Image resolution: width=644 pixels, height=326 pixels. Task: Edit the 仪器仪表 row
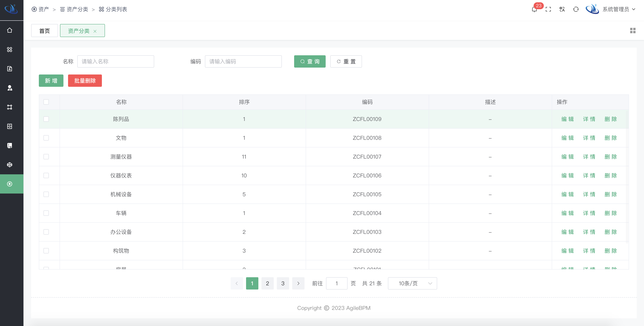pyautogui.click(x=567, y=175)
